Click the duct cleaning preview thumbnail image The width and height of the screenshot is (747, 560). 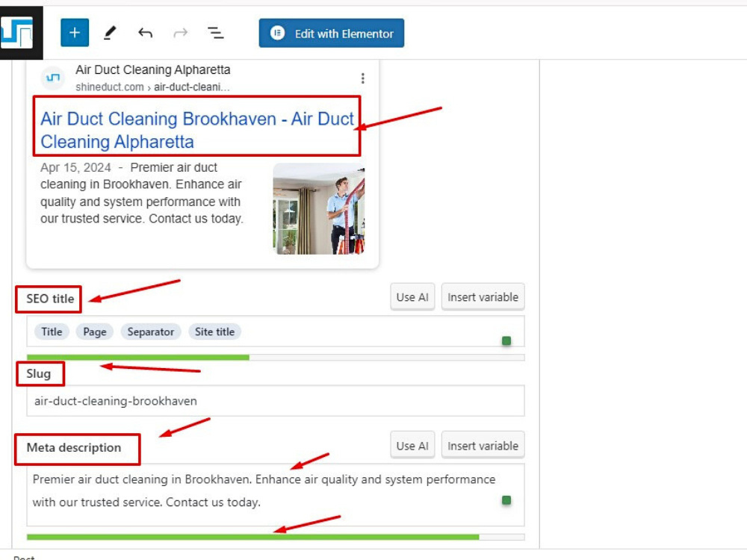[x=319, y=208]
